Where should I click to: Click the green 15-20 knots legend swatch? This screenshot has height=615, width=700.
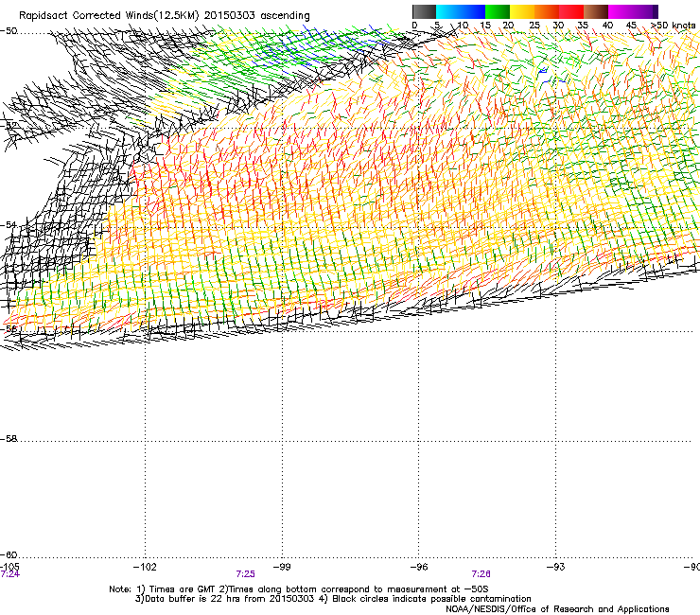(x=498, y=11)
